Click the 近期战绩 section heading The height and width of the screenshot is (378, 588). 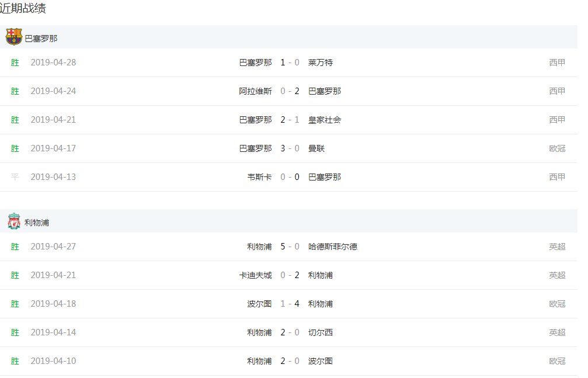(x=23, y=8)
